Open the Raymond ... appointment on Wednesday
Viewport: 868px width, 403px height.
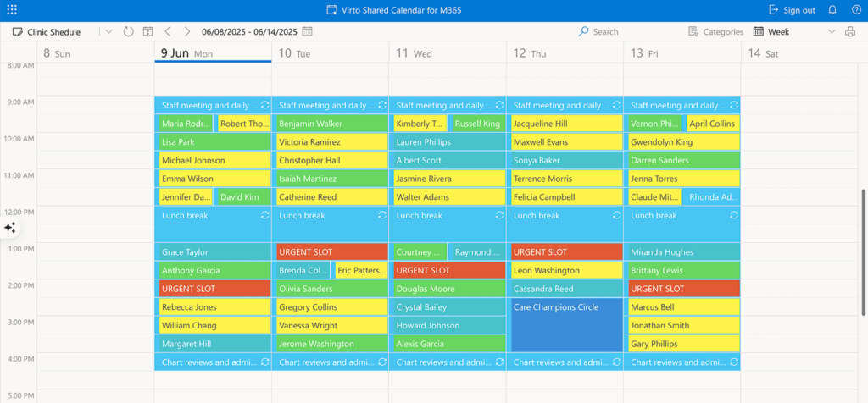tap(479, 252)
